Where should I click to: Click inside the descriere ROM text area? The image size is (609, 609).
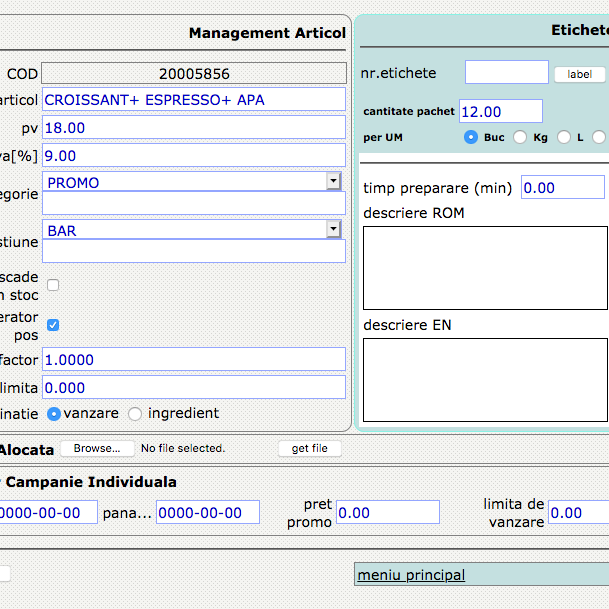click(x=484, y=267)
